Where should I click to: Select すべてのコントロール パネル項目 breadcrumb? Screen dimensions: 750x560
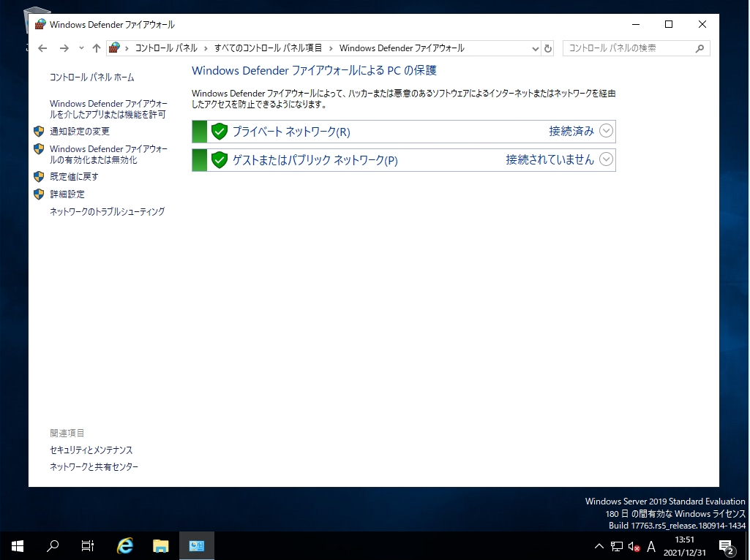(x=268, y=48)
